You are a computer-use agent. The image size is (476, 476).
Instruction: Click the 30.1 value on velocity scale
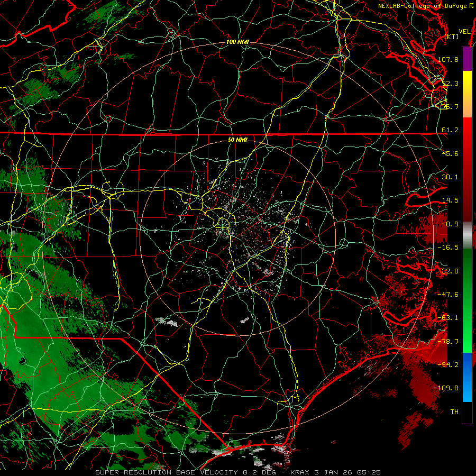pyautogui.click(x=450, y=177)
